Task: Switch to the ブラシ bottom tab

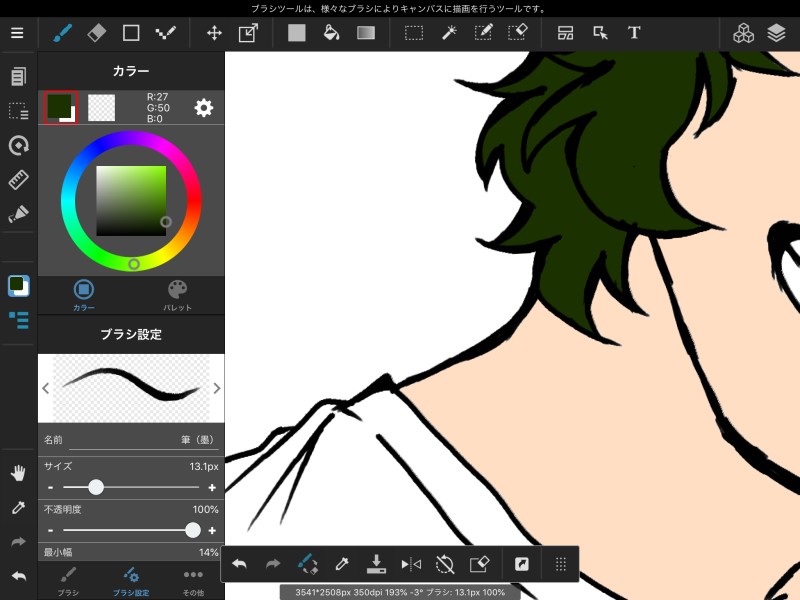Action: click(x=68, y=581)
